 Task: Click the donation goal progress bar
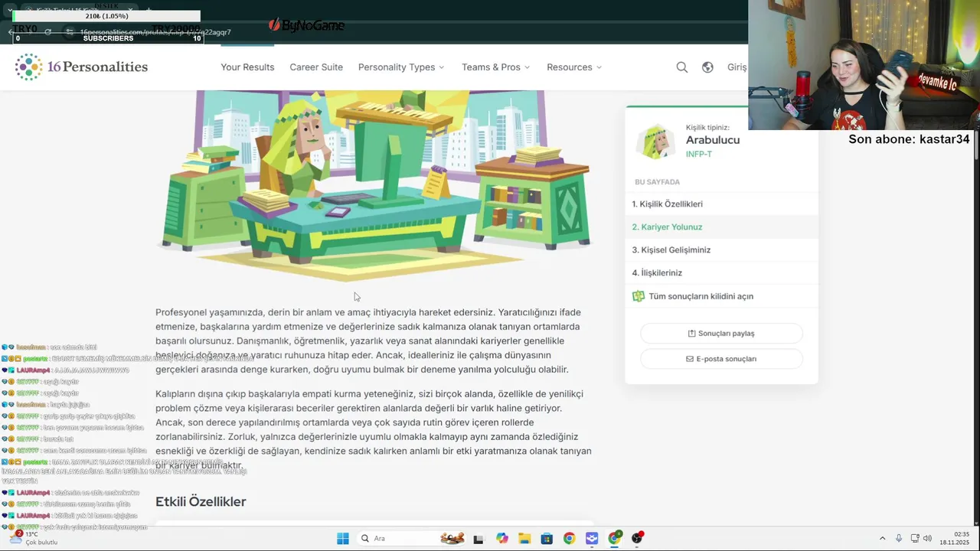point(106,16)
